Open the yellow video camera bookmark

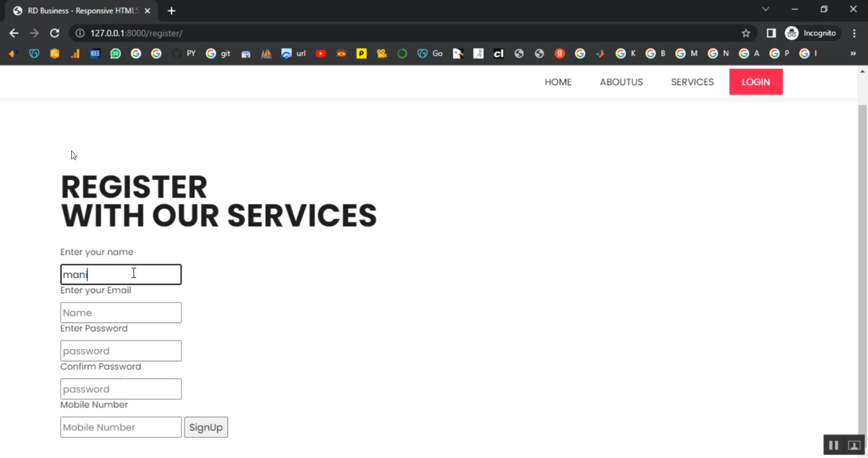(381, 53)
